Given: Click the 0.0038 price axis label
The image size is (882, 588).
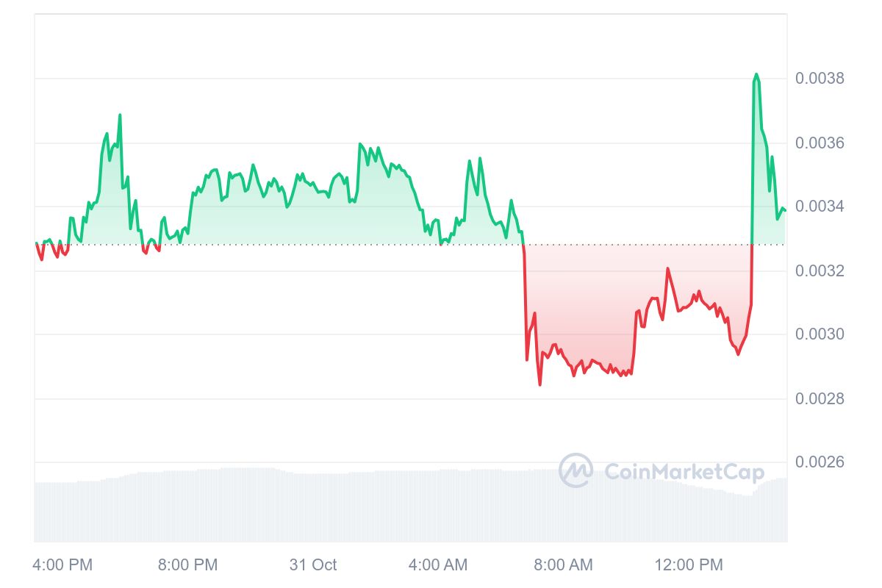Looking at the screenshot, I should (x=820, y=79).
